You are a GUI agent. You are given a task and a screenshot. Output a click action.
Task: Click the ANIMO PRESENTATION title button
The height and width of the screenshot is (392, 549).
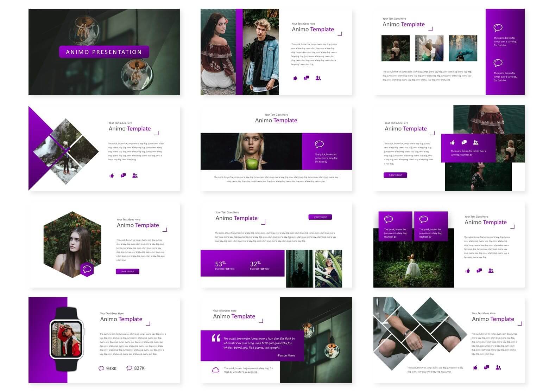click(104, 52)
